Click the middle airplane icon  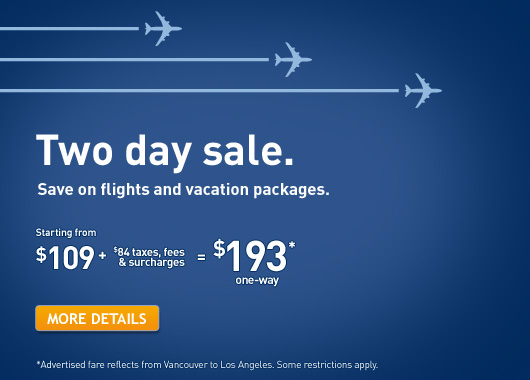tap(293, 60)
